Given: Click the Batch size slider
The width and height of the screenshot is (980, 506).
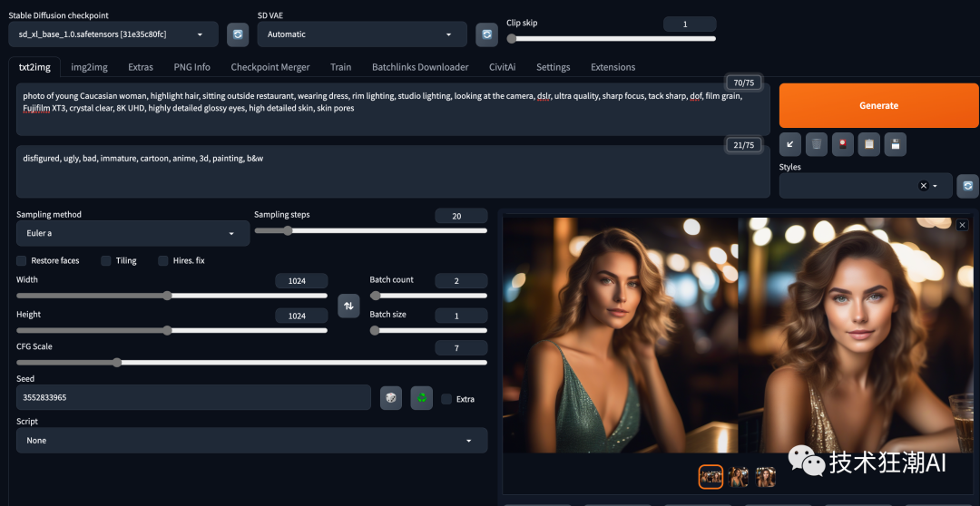Looking at the screenshot, I should [x=428, y=330].
